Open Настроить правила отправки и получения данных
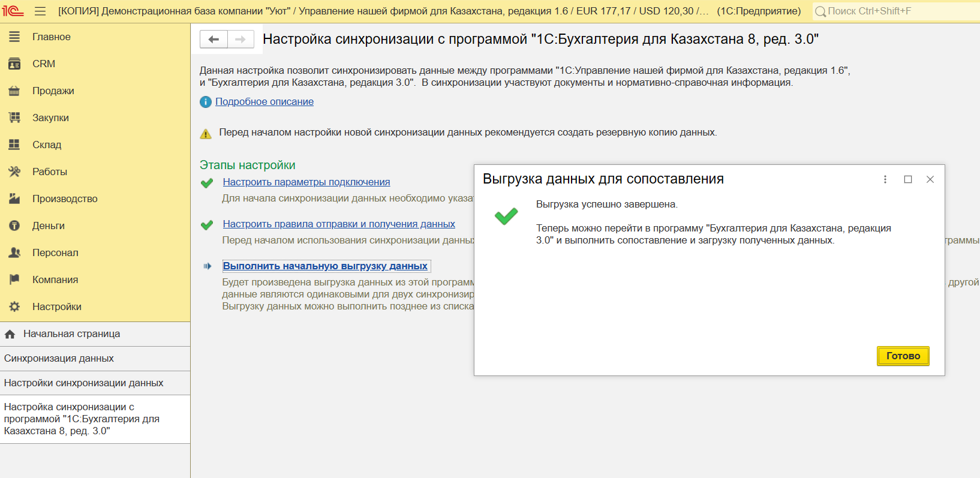This screenshot has height=478, width=980. click(338, 224)
